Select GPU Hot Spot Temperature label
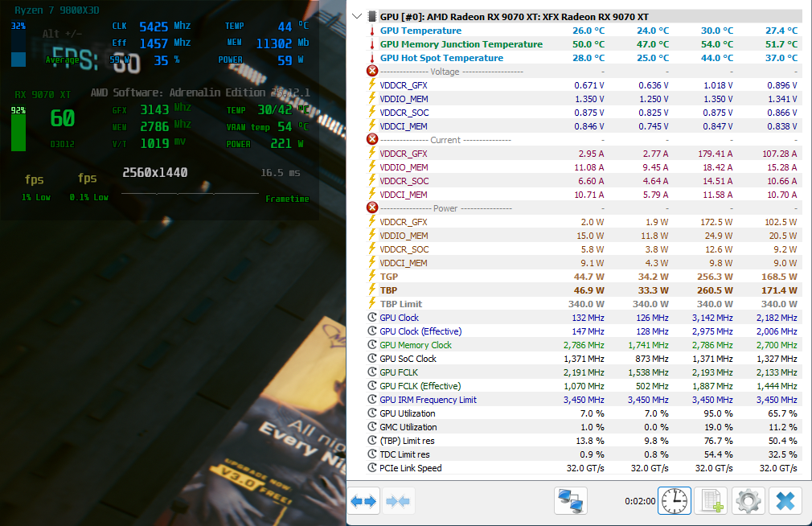The height and width of the screenshot is (526, 812). (441, 58)
